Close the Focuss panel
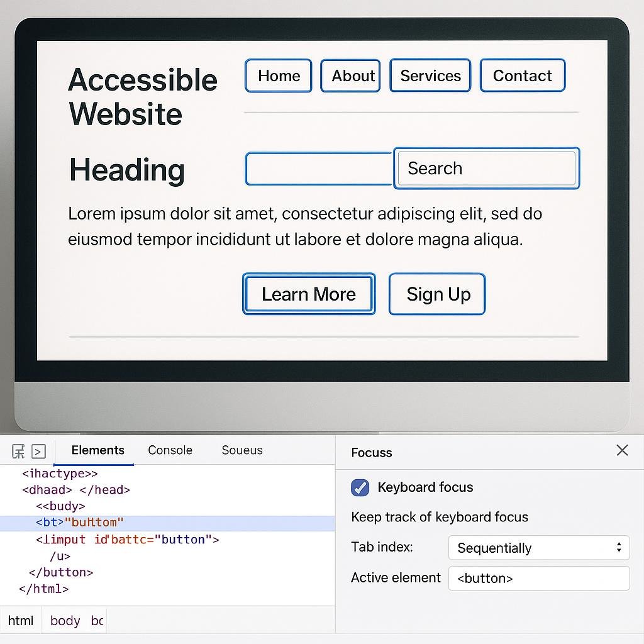Screen dimensions: 644x644 (x=622, y=450)
